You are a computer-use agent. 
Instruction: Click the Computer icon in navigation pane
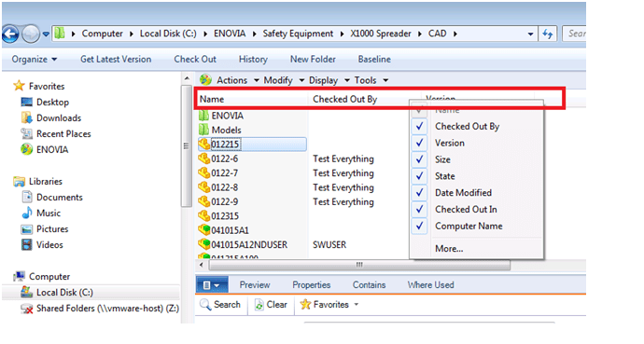tap(19, 276)
